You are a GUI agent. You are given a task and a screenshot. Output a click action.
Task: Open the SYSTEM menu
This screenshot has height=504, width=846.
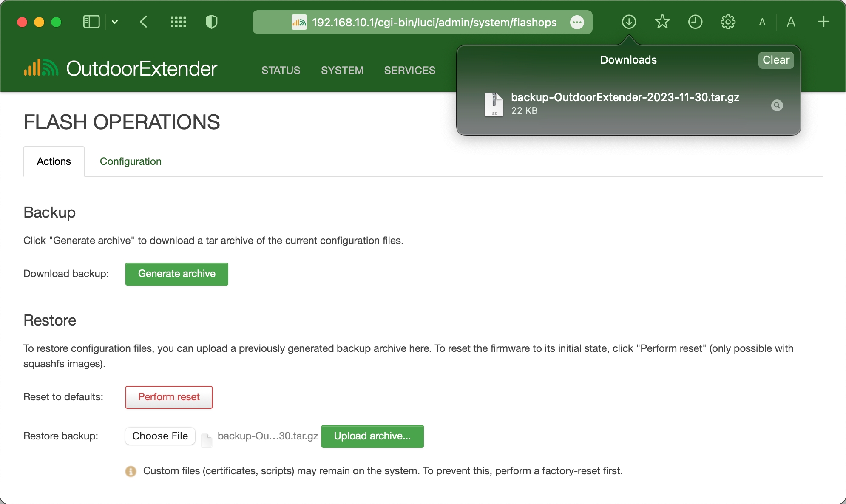point(342,70)
